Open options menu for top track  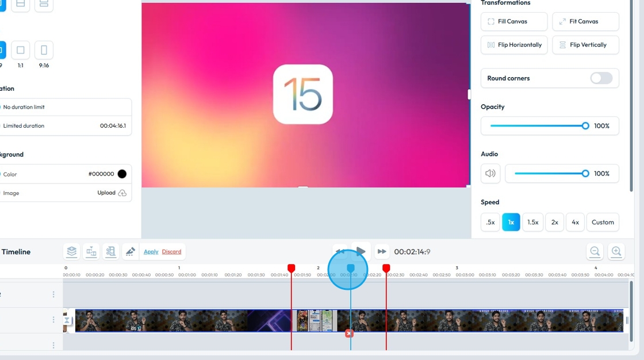[53, 294]
